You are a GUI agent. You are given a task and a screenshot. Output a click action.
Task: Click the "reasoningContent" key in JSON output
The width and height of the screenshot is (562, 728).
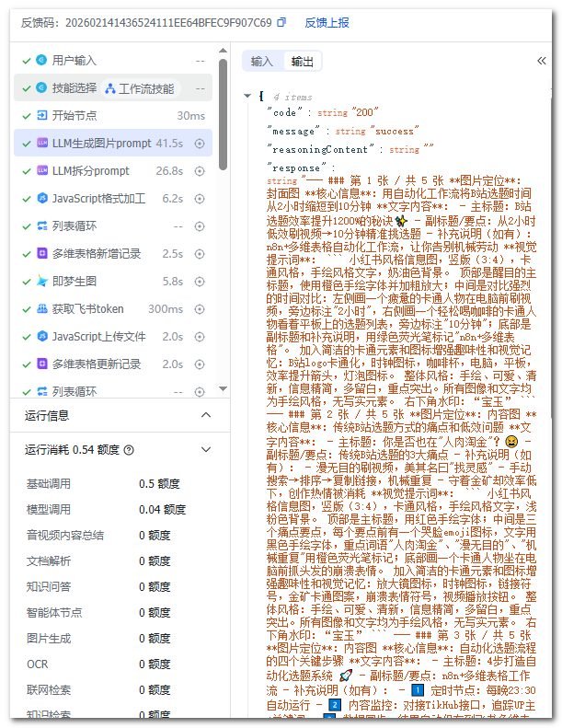pyautogui.click(x=320, y=149)
